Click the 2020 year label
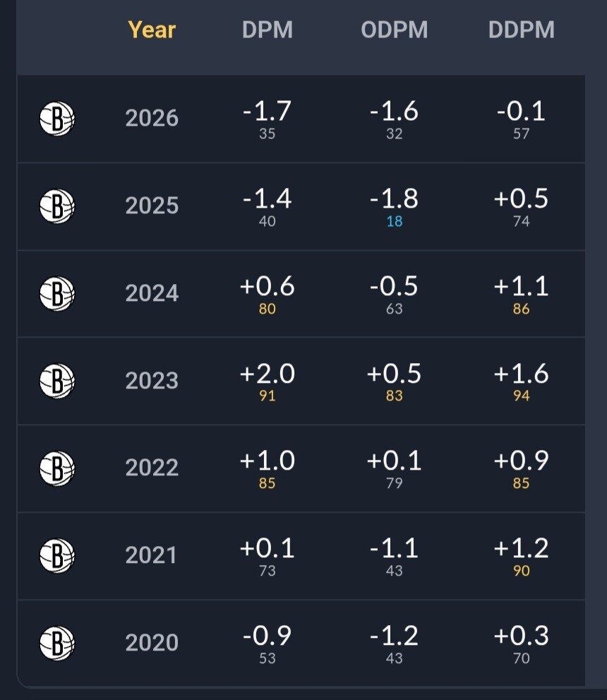 (152, 642)
